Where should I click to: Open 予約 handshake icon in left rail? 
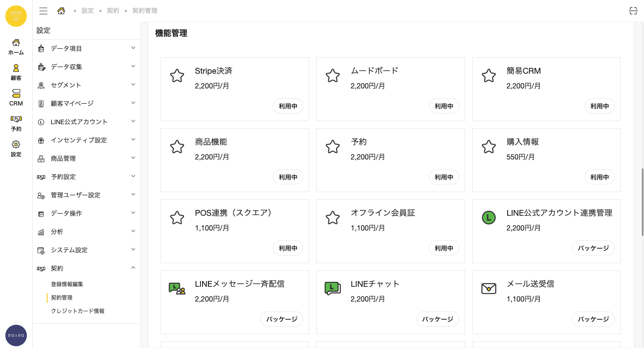click(x=16, y=123)
